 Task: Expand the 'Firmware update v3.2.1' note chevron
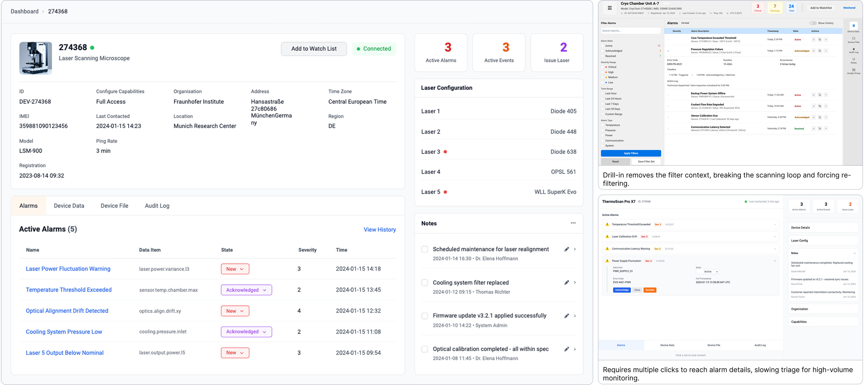[x=575, y=316]
